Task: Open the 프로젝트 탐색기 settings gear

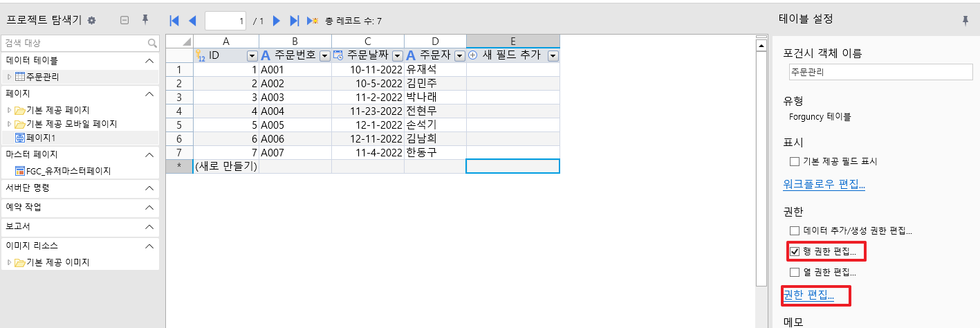Action: click(x=91, y=21)
